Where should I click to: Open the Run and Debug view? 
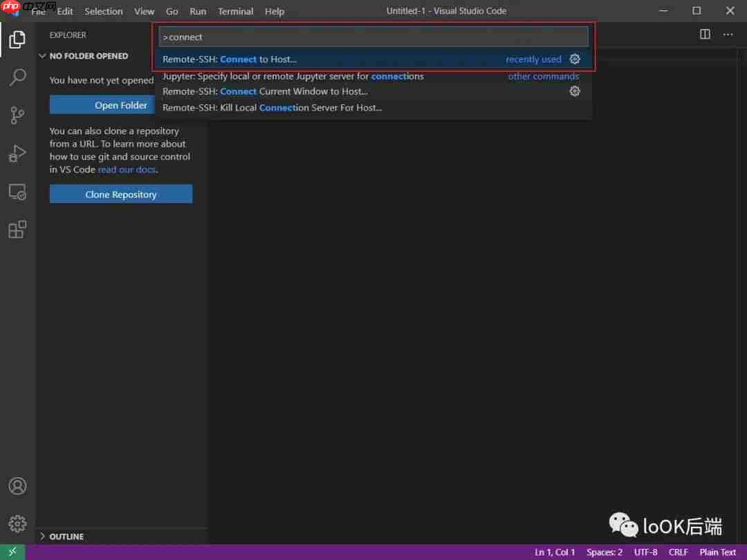coord(17,153)
